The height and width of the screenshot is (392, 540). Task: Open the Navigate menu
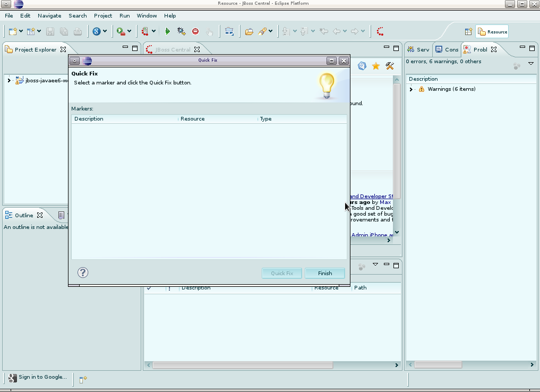pyautogui.click(x=49, y=16)
